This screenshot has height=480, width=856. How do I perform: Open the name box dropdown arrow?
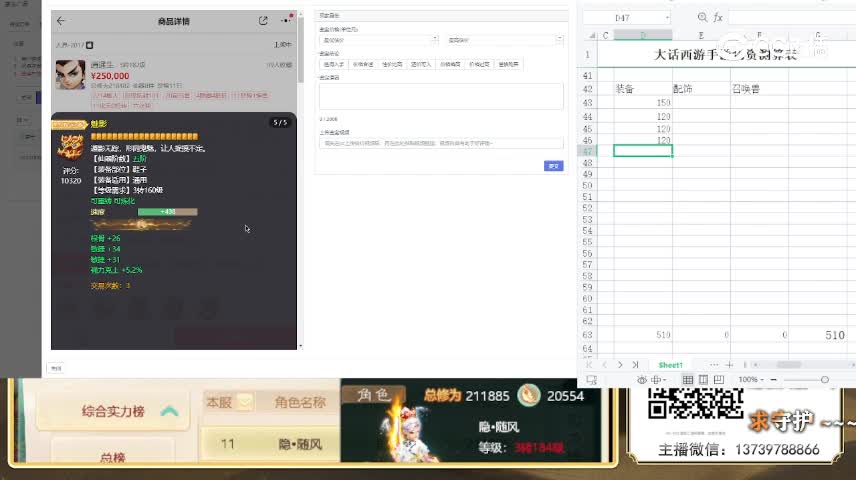coord(667,18)
